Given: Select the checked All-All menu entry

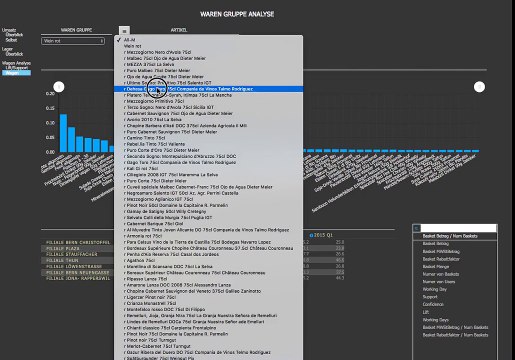Looking at the screenshot, I should coord(208,40).
